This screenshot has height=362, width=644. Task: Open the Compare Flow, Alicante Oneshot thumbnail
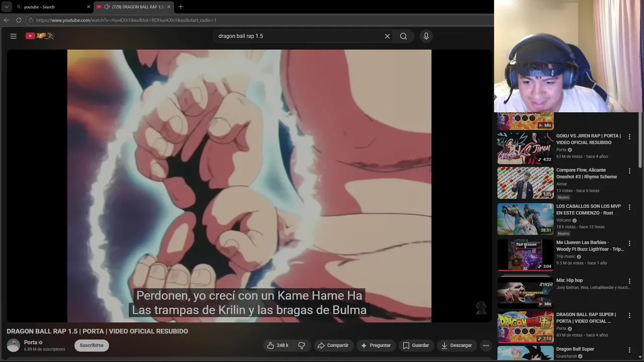tap(525, 183)
